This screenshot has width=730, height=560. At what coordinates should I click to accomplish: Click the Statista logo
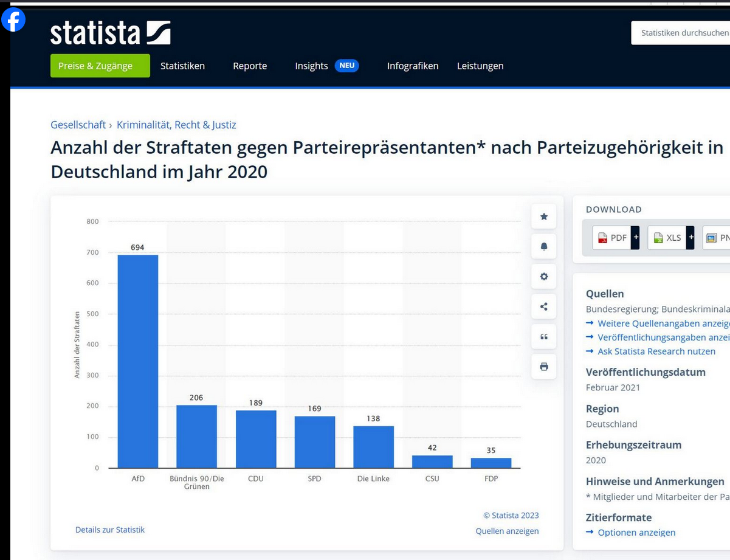(x=110, y=33)
